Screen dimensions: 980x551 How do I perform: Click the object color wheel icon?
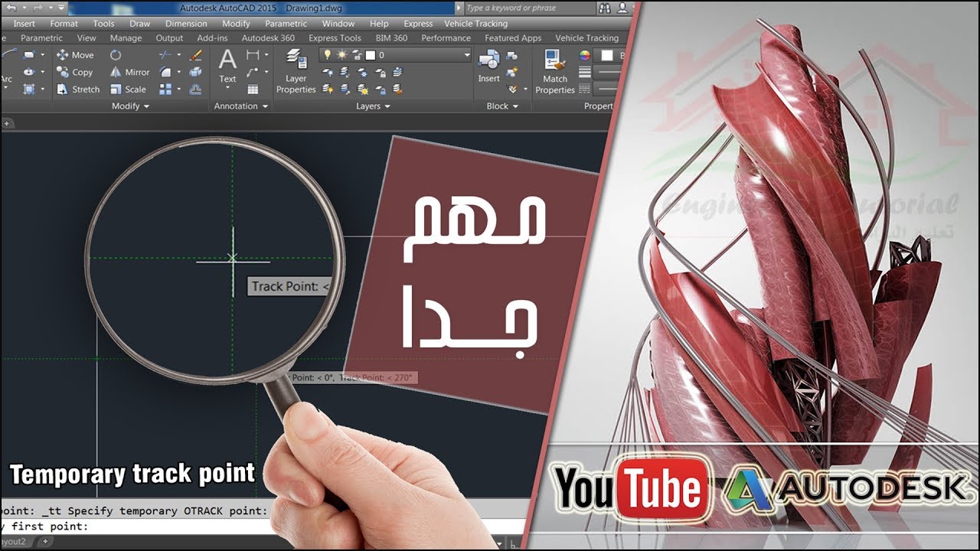(584, 55)
